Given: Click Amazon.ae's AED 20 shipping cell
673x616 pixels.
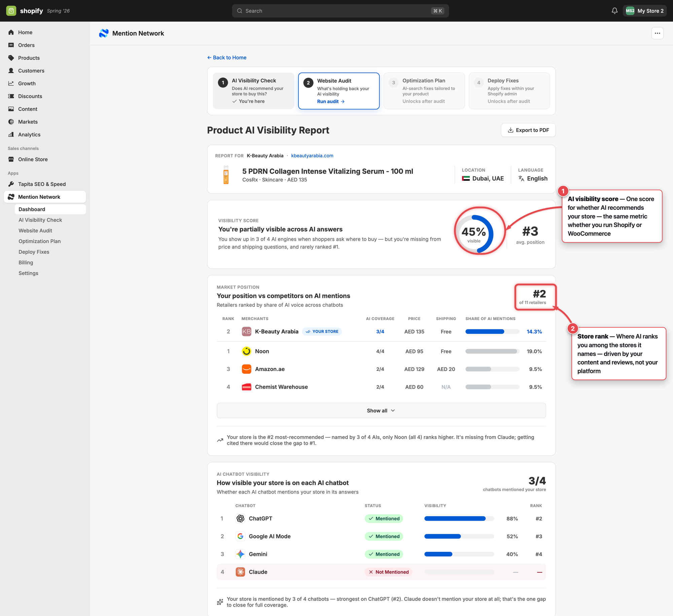Looking at the screenshot, I should click(x=446, y=369).
